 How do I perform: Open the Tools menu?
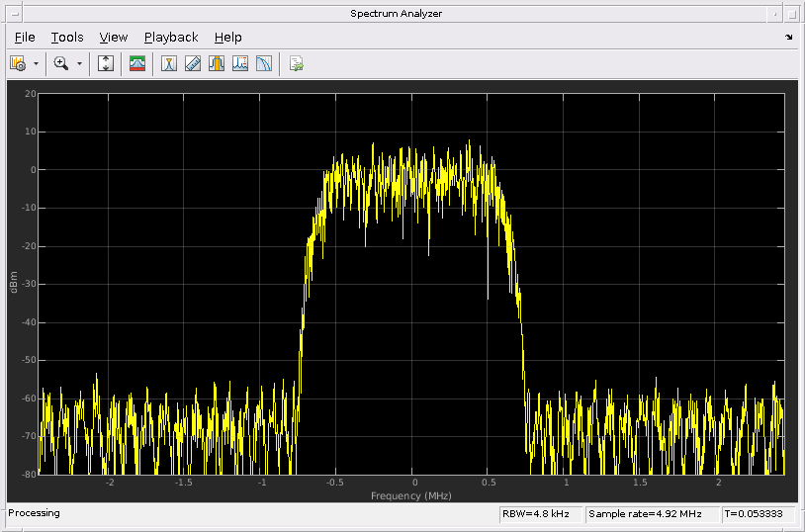(x=67, y=38)
